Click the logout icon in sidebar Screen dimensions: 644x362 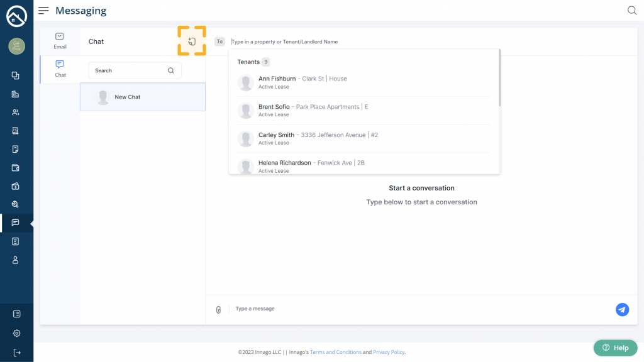[x=16, y=352]
